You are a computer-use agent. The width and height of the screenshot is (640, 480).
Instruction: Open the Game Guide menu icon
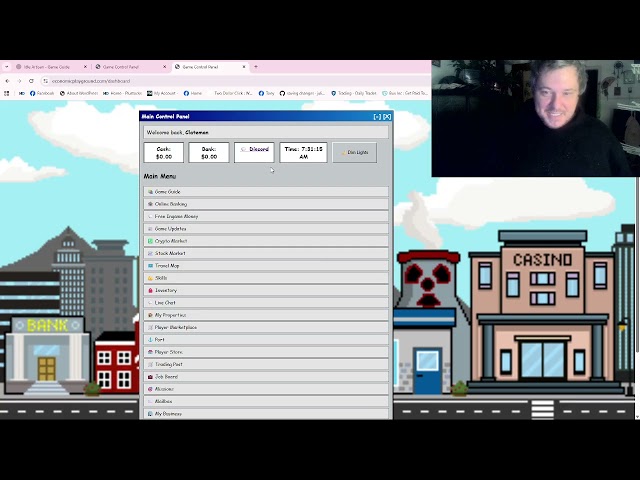pyautogui.click(x=150, y=192)
